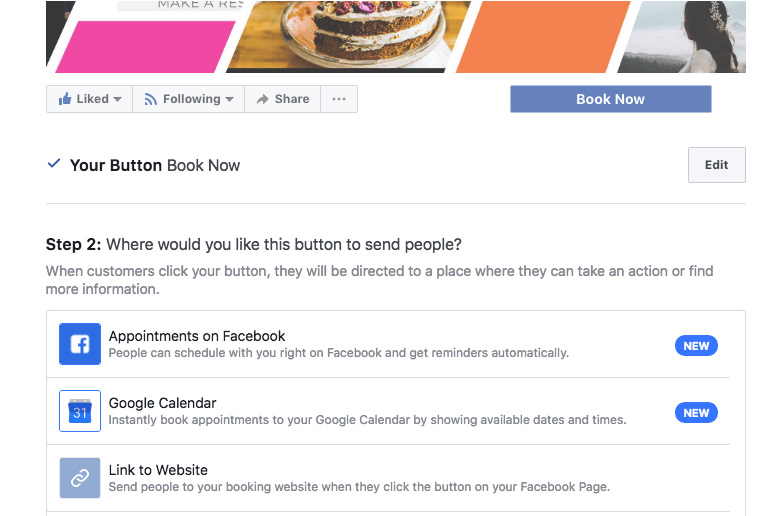This screenshot has height=516, width=781.
Task: Select the Link to Website option
Action: tap(389, 478)
